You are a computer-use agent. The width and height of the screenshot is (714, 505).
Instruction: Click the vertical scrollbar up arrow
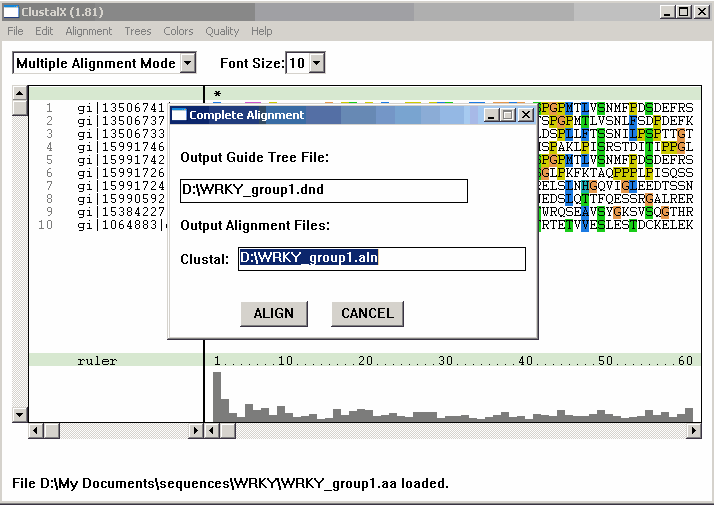coord(19,93)
